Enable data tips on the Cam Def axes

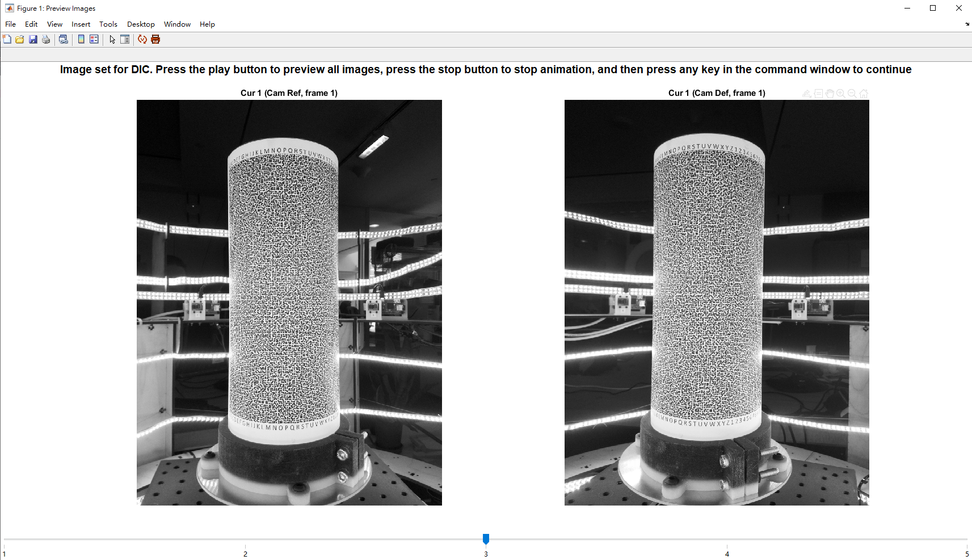(x=818, y=94)
